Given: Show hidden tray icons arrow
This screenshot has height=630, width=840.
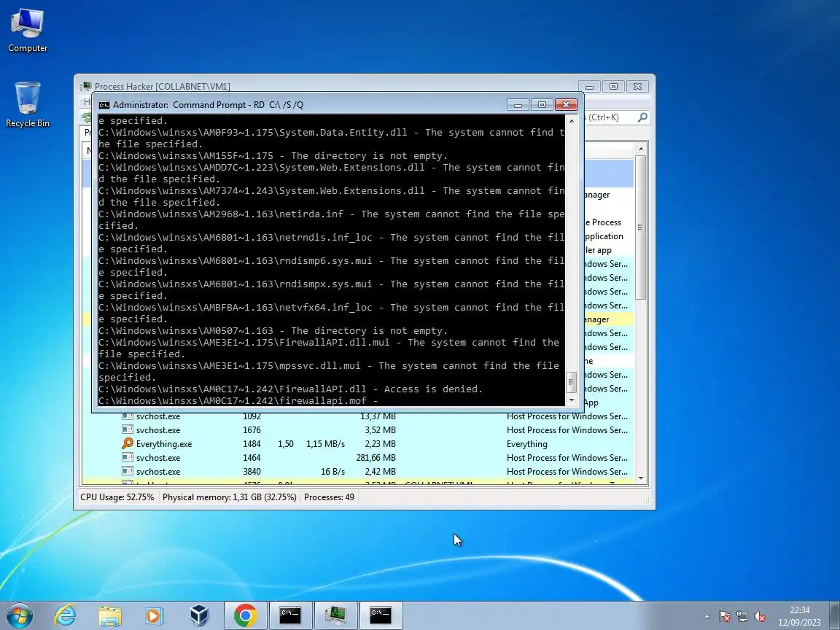Looking at the screenshot, I should [x=707, y=617].
